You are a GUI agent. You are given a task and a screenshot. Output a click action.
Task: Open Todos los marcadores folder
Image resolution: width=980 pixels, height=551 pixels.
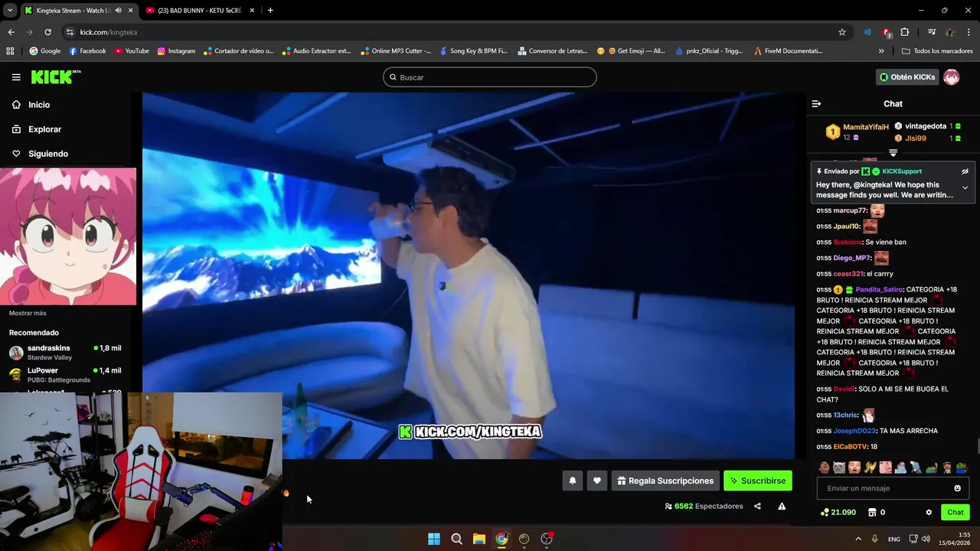coord(937,51)
